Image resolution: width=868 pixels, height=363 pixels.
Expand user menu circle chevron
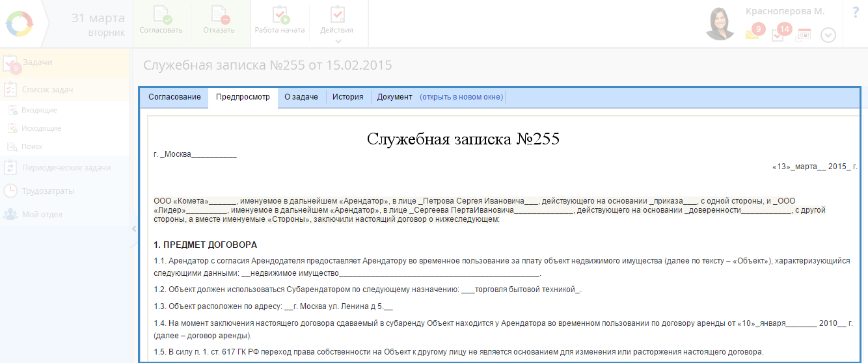point(828,35)
